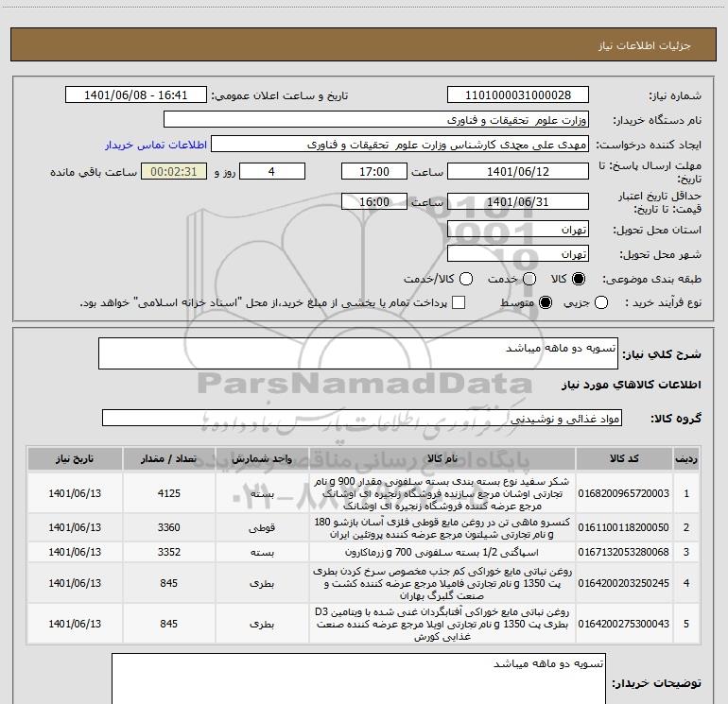Click spaghetti زرماکارون product name

point(442,552)
